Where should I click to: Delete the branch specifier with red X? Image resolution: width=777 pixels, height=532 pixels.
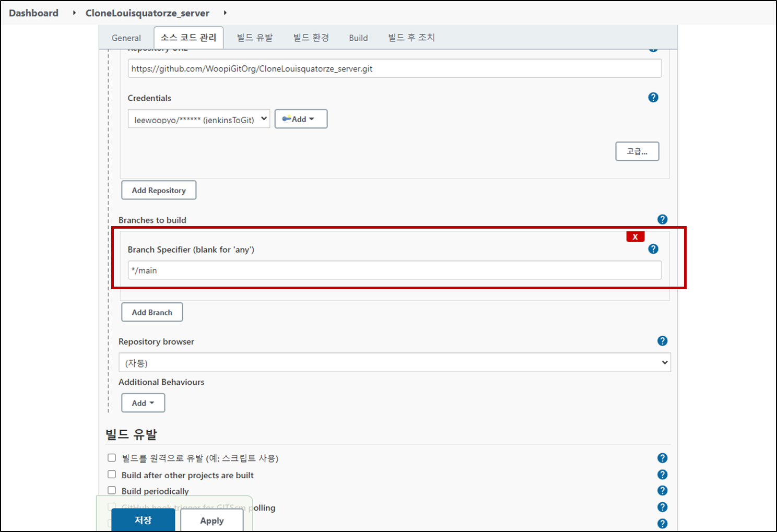coord(635,237)
